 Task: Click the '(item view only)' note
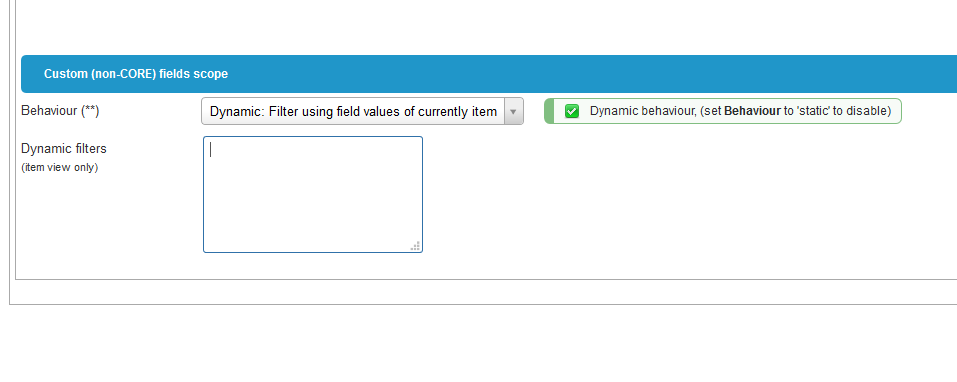60,167
